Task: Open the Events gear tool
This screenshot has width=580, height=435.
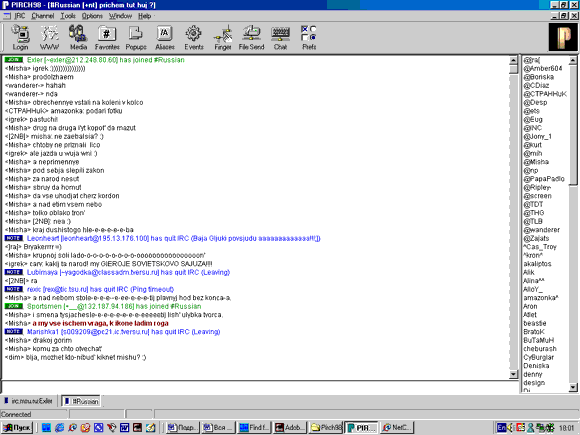Action: (x=193, y=38)
